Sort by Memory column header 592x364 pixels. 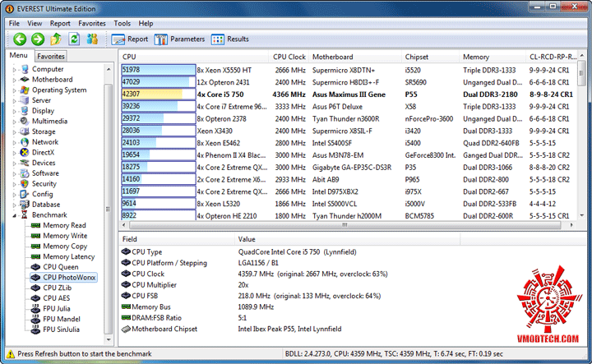493,57
